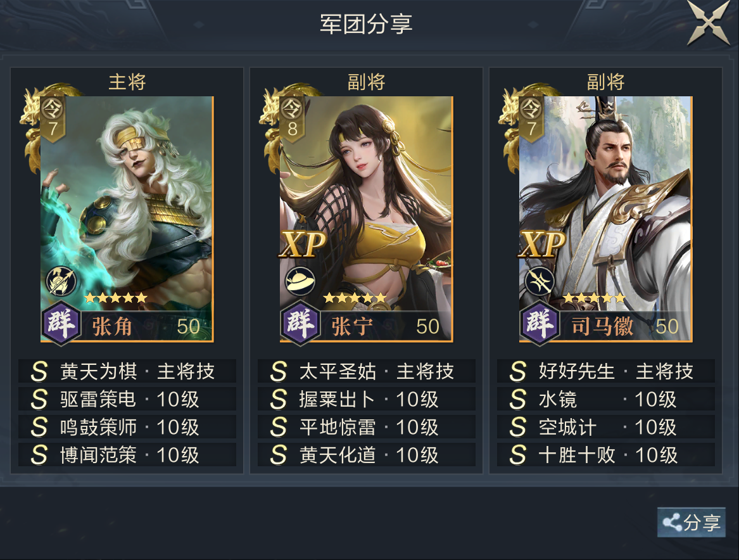Click the crossed arrows troop icon on 司马徽
739x560 pixels.
(x=540, y=281)
